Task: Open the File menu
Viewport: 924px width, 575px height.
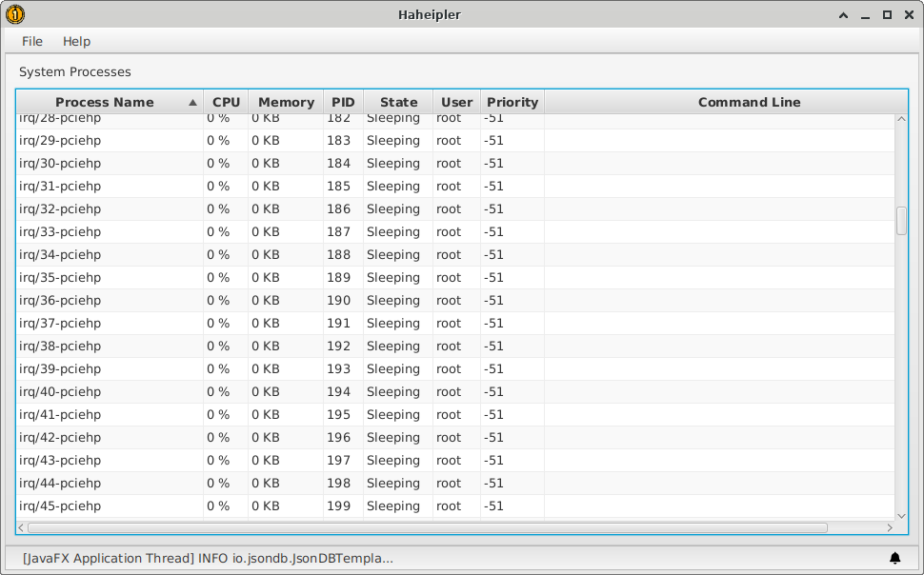Action: (32, 41)
